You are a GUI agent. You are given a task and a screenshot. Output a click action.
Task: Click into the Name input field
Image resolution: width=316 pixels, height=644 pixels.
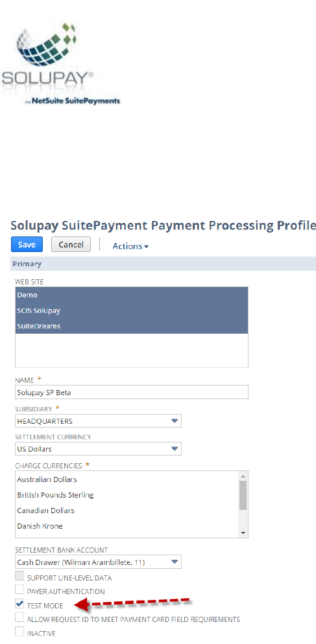[132, 392]
